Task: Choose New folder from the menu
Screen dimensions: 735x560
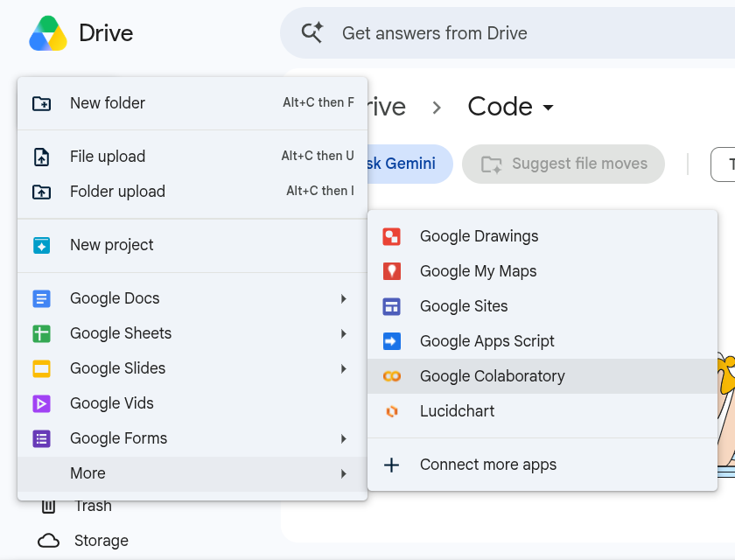Action: point(192,103)
